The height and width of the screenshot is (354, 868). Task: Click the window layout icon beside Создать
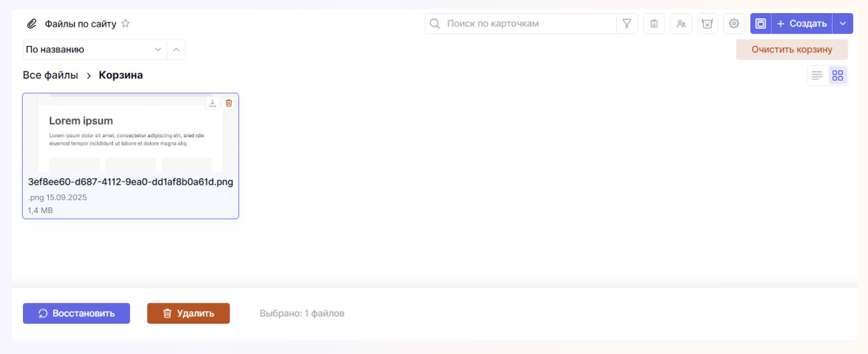click(x=760, y=24)
